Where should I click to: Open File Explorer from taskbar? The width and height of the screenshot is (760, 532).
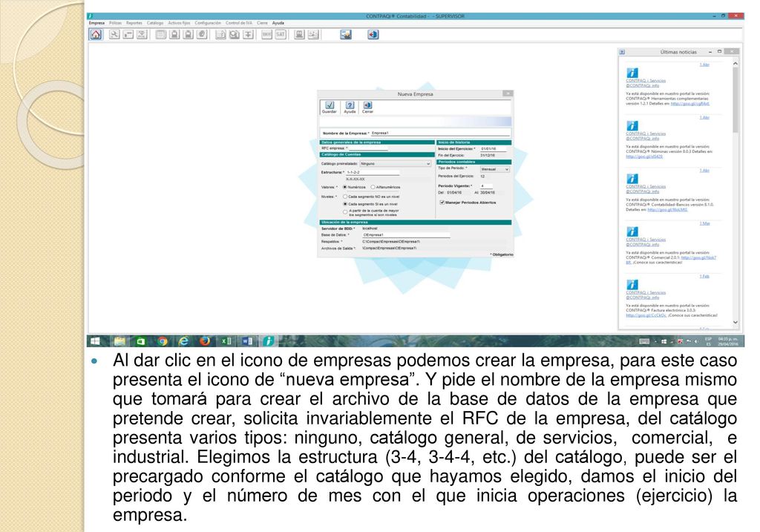click(119, 341)
